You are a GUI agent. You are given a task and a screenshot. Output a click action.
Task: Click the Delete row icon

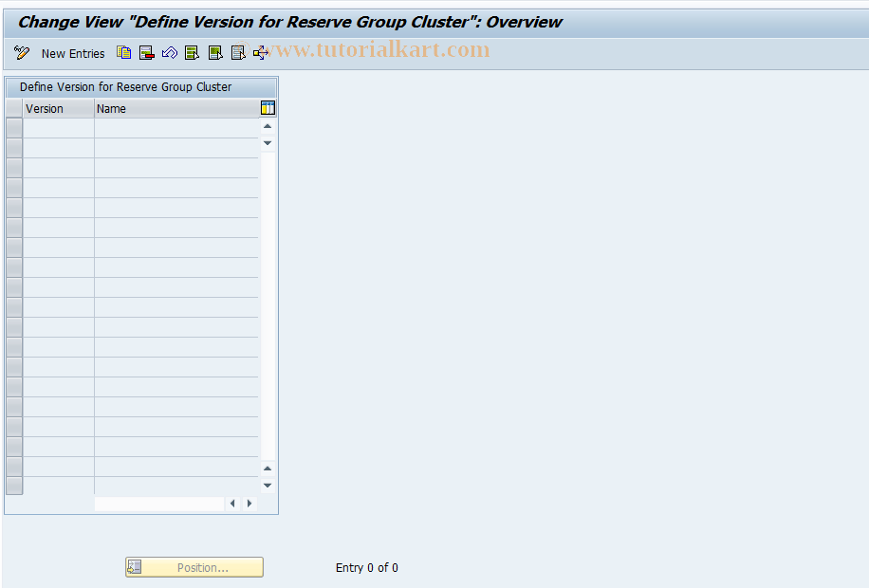pyautogui.click(x=147, y=53)
